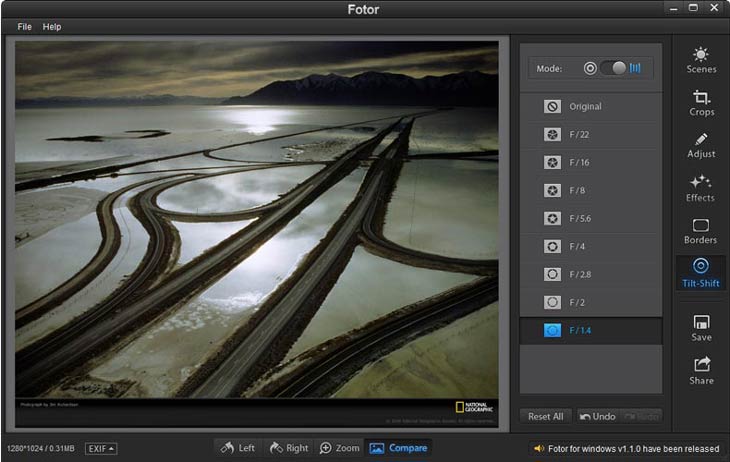
Task: Click the Reset All button
Action: [545, 416]
